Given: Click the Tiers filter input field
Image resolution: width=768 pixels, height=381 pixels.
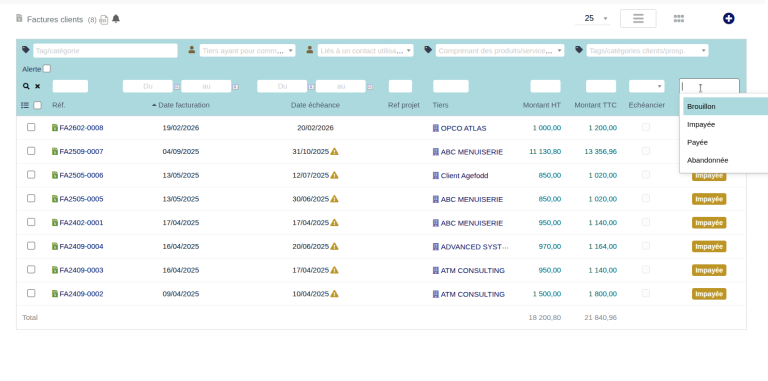Looking at the screenshot, I should (x=451, y=86).
